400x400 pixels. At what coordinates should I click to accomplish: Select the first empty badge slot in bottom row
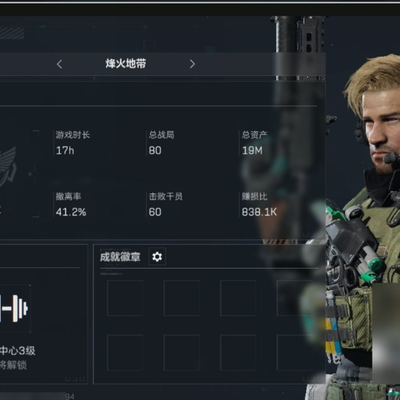(x=125, y=353)
